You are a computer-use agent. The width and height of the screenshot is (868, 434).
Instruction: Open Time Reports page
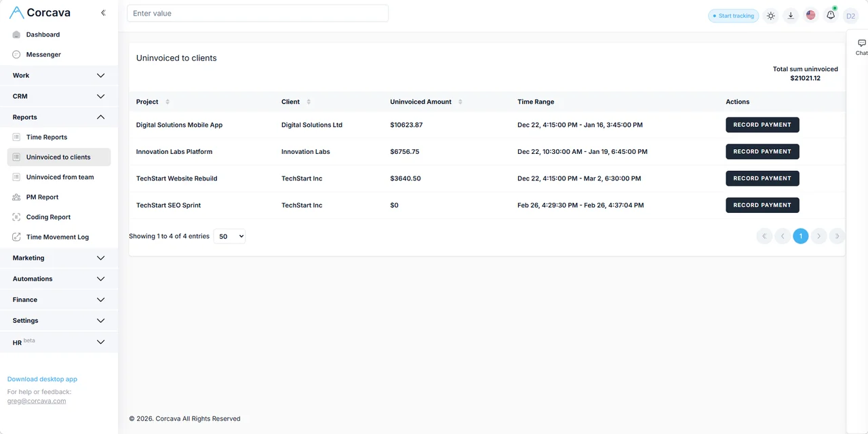[47, 137]
